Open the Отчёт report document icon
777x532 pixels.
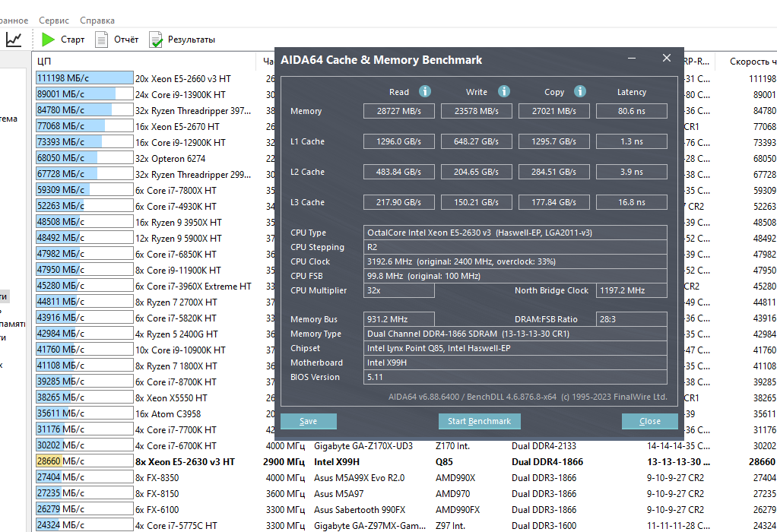102,40
